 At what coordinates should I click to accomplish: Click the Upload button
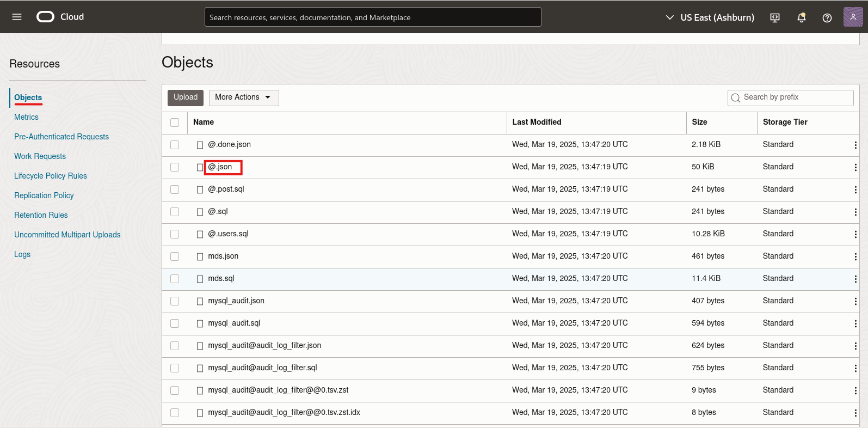click(186, 97)
